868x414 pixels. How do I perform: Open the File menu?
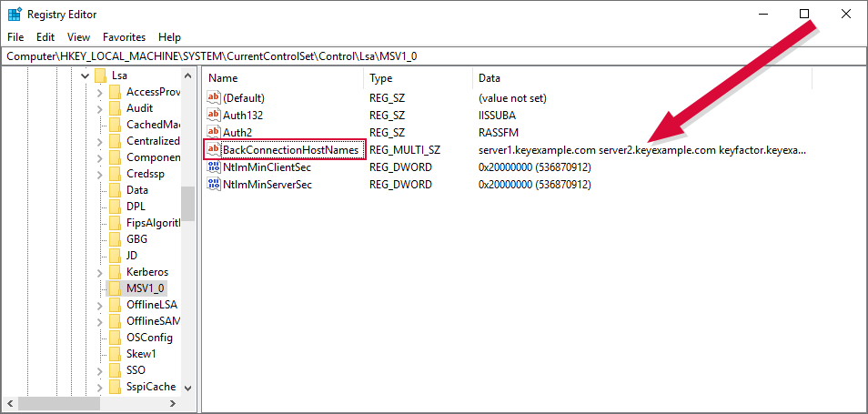[16, 37]
